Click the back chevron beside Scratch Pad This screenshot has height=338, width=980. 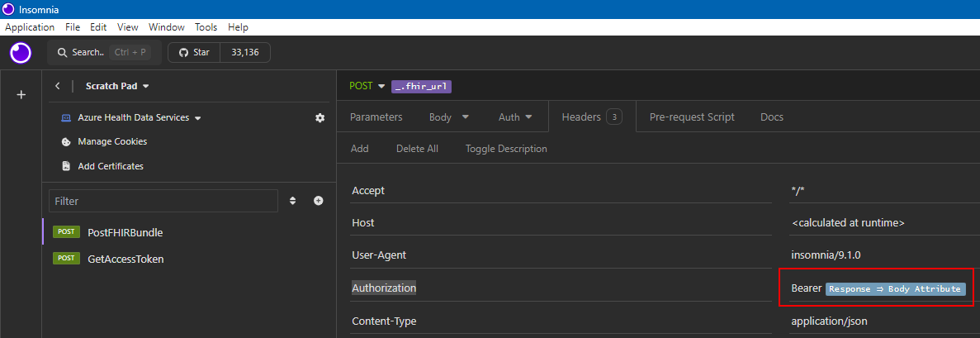click(58, 86)
